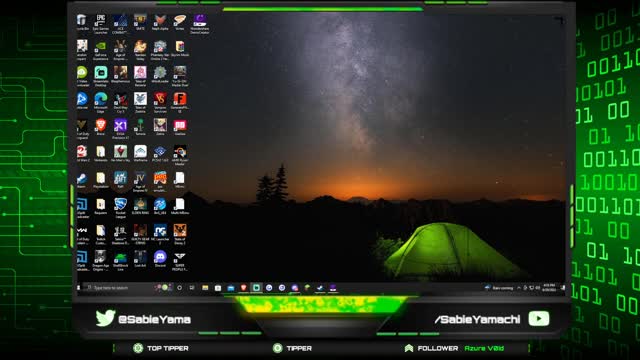The height and width of the screenshot is (360, 640).
Task: Open GeForce Experience desktop shortcut
Action: 100,50
